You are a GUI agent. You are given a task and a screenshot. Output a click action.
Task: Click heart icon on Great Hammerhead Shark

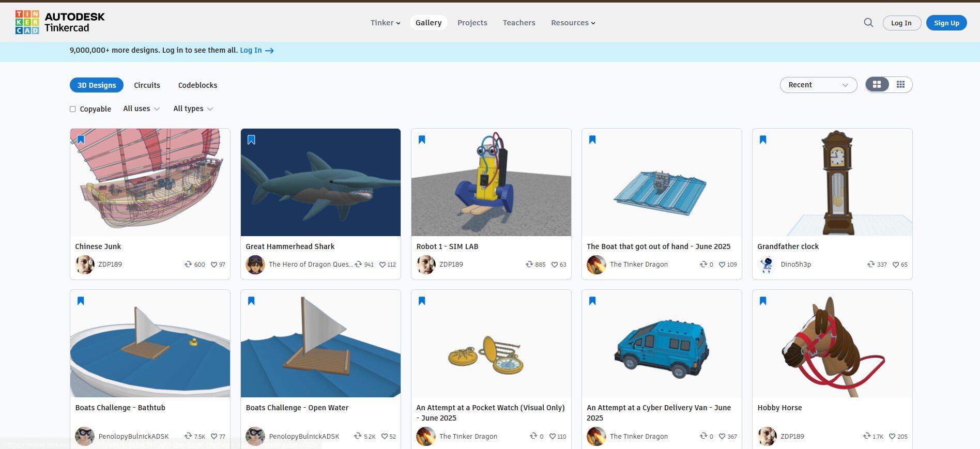click(382, 265)
